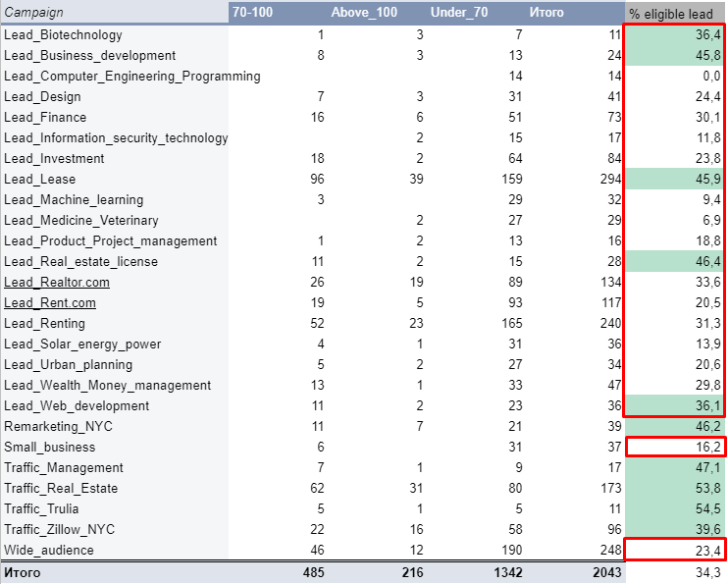Select the Lead_Information_security_technology cell
The width and height of the screenshot is (728, 584).
[x=116, y=138]
